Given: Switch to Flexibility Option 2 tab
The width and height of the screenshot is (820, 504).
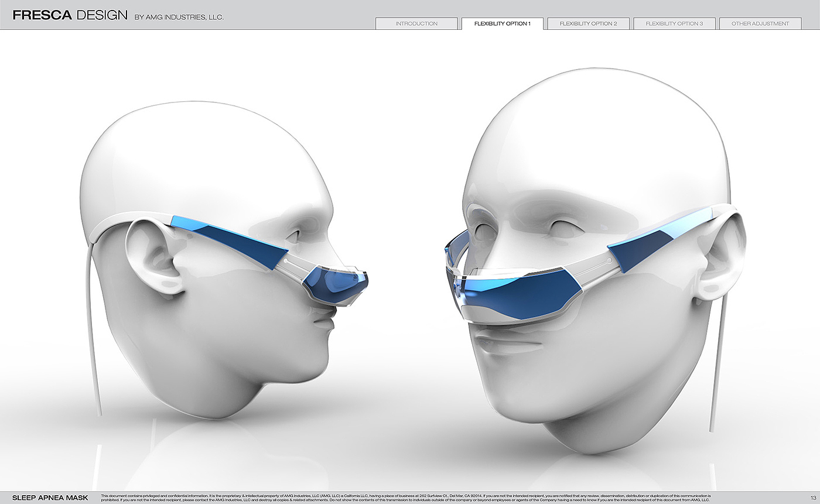Looking at the screenshot, I should [x=588, y=24].
